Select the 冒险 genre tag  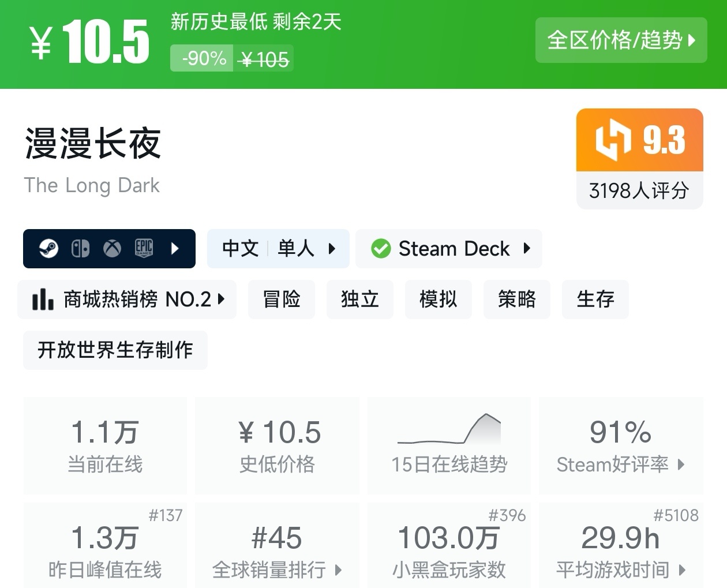click(282, 299)
